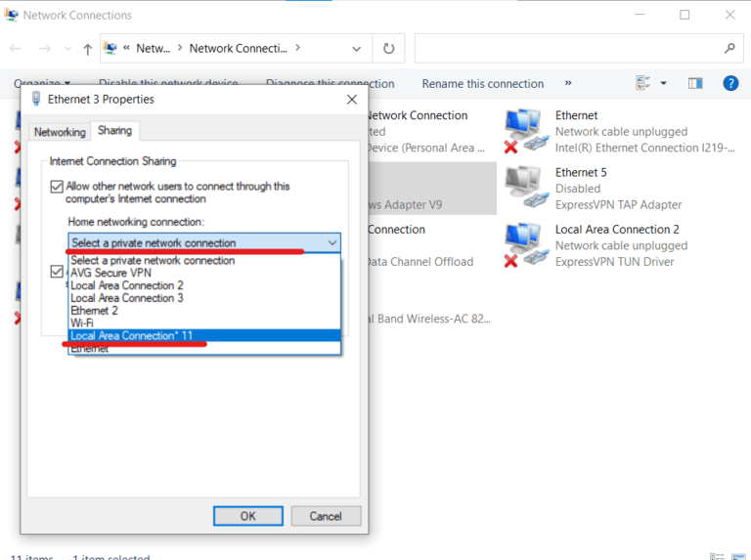751x560 pixels.
Task: Toggle Allow other network users checkbox
Action: [x=57, y=187]
